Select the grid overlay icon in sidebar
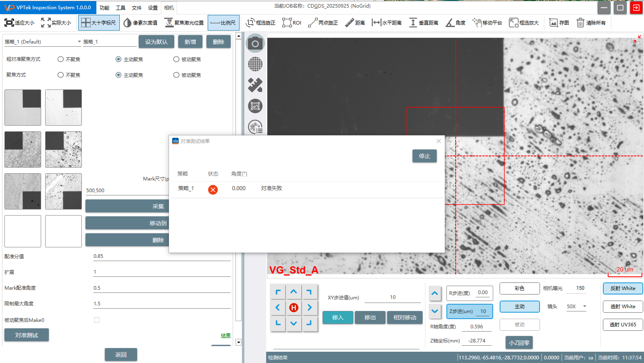644x363 pixels. click(x=255, y=64)
